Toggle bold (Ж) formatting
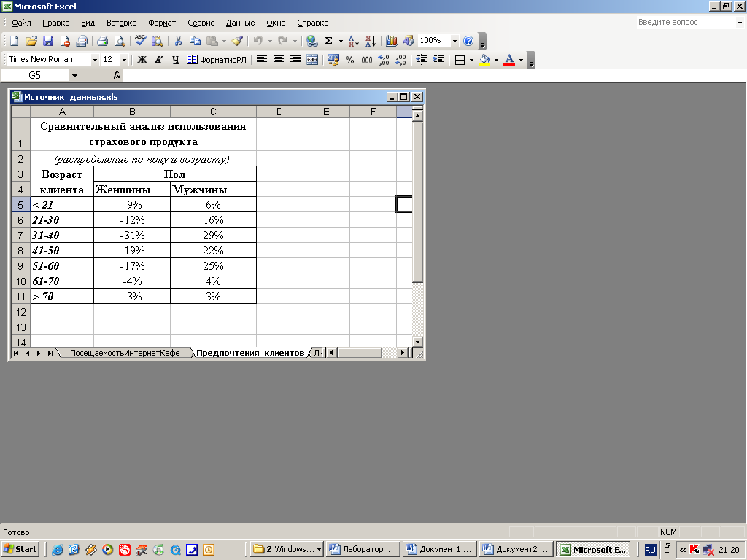The image size is (747, 560). click(x=142, y=60)
